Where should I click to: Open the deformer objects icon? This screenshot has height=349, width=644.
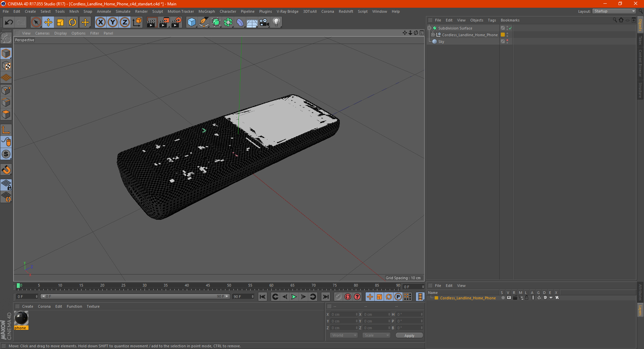(x=240, y=22)
